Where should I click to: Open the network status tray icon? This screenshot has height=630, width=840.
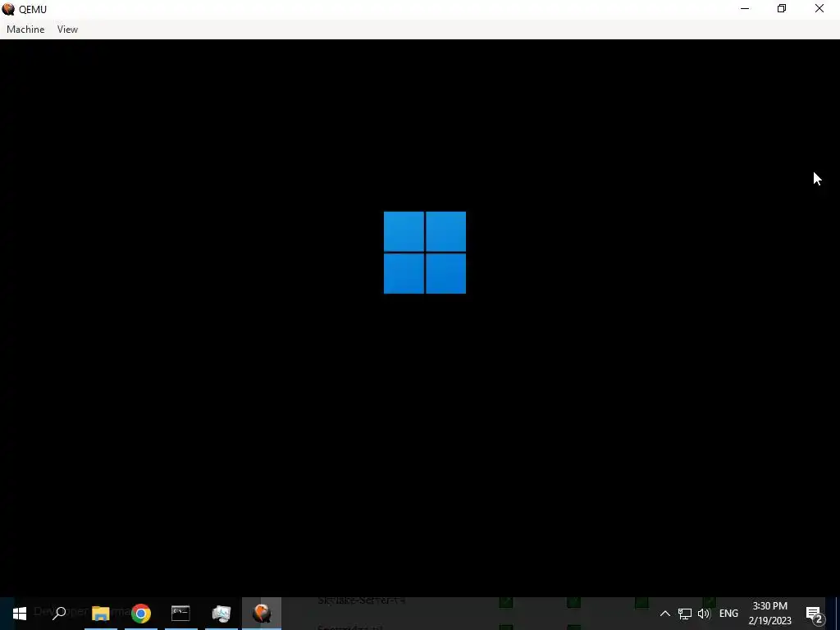[685, 614]
